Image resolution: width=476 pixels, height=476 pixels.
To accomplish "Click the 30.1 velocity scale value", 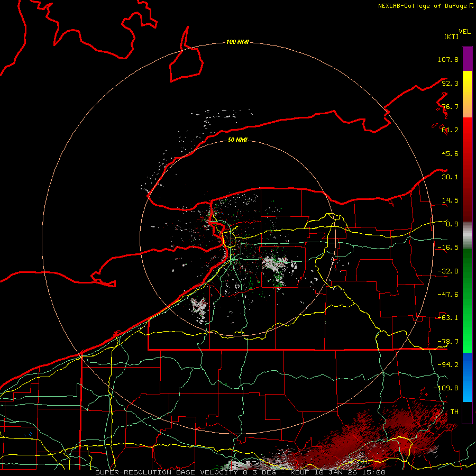I will click(450, 177).
